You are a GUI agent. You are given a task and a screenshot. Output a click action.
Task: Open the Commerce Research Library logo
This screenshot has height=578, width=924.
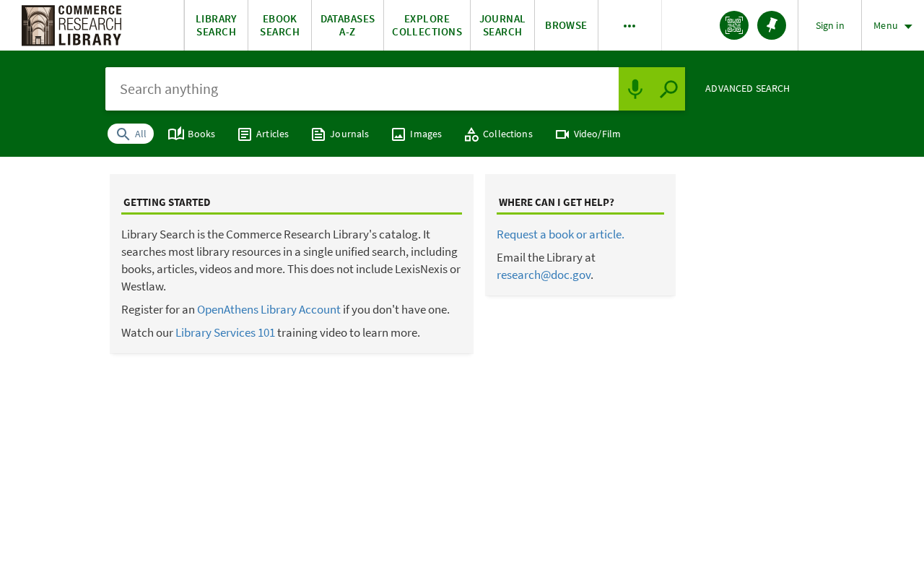tap(71, 25)
